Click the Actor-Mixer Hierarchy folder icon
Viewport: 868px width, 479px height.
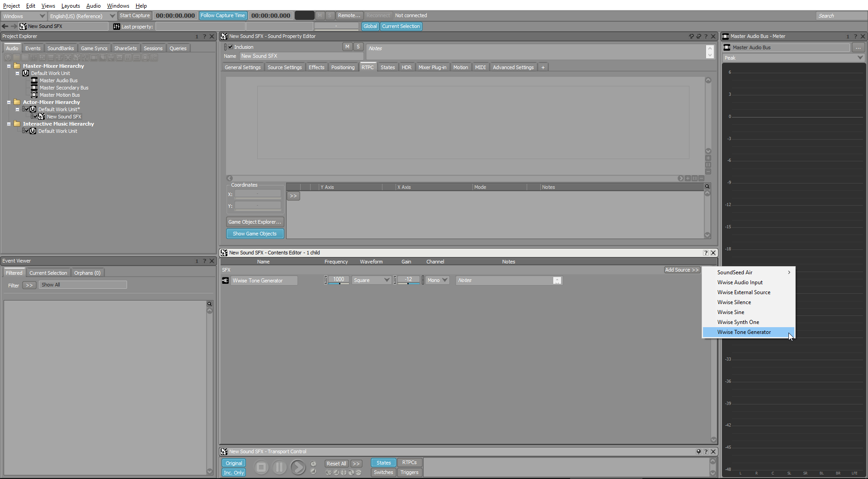pos(17,102)
